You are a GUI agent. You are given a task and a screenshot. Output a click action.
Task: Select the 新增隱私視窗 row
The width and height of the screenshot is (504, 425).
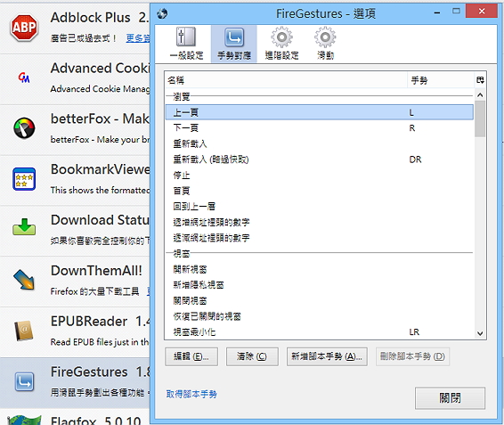tap(319, 285)
